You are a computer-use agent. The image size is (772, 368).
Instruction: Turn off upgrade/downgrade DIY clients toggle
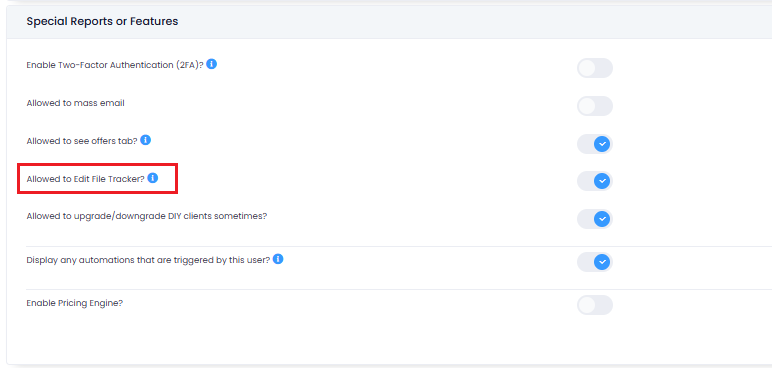point(595,219)
